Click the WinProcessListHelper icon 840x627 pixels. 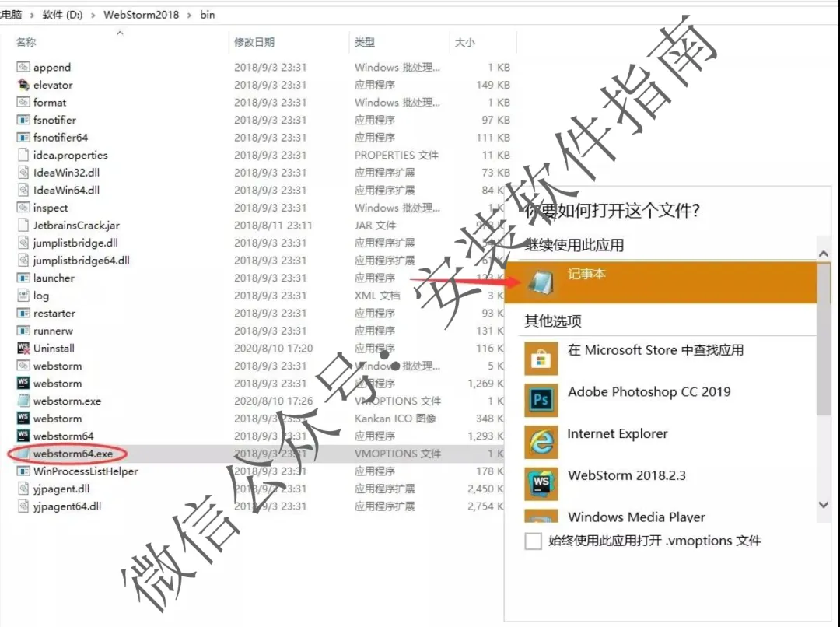(23, 471)
